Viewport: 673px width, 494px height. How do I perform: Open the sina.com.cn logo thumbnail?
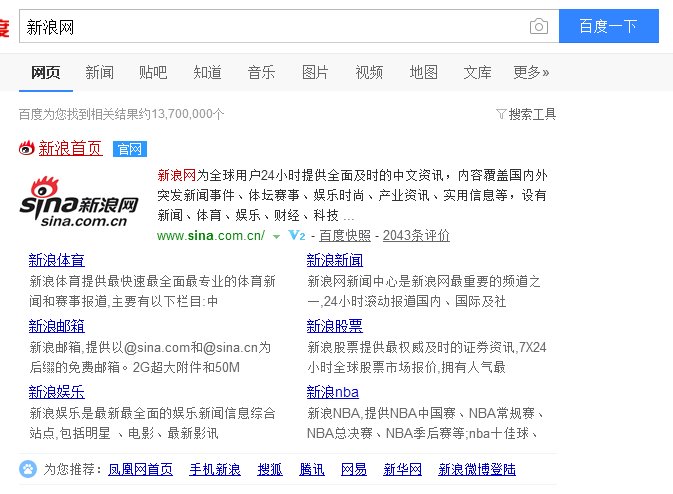point(79,202)
